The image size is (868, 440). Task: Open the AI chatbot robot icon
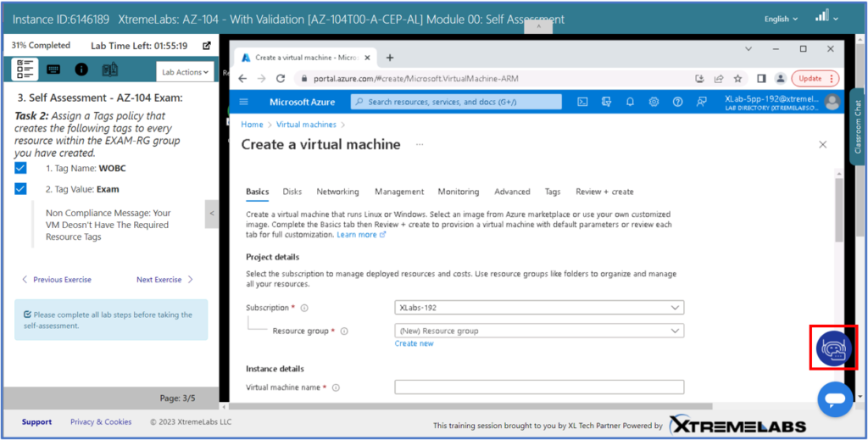click(834, 348)
